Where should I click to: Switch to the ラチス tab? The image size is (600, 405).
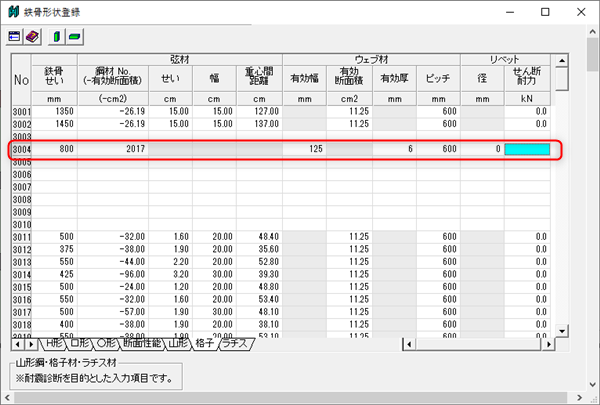point(236,343)
